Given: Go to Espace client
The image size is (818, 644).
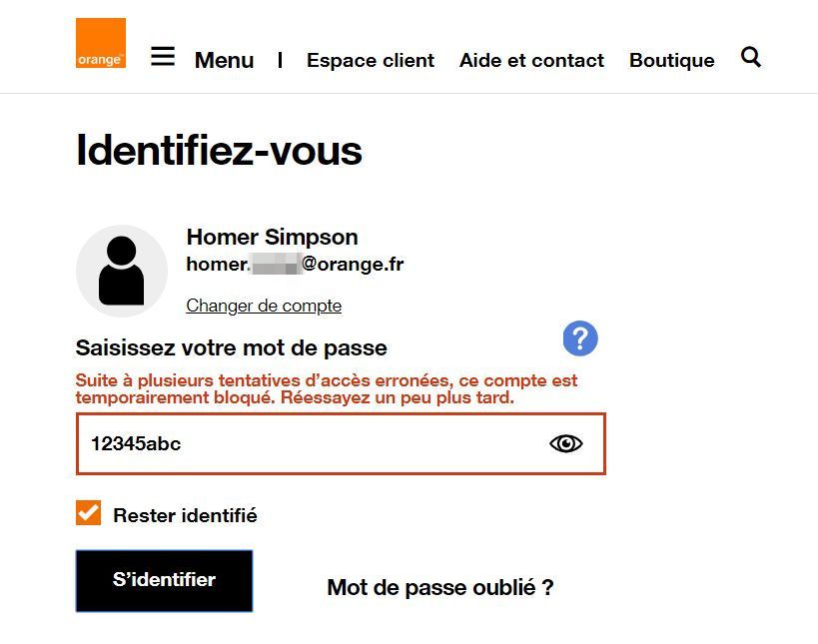Looking at the screenshot, I should 371,61.
